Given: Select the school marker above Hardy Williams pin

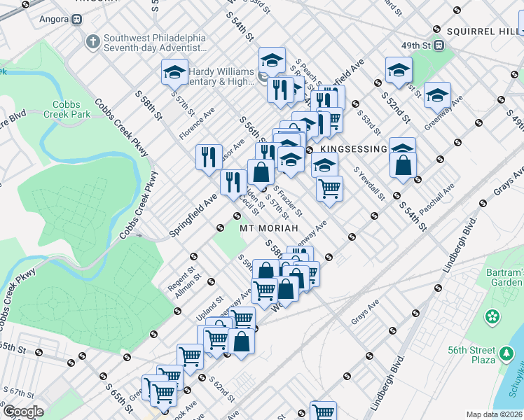Looking at the screenshot, I should (272, 60).
